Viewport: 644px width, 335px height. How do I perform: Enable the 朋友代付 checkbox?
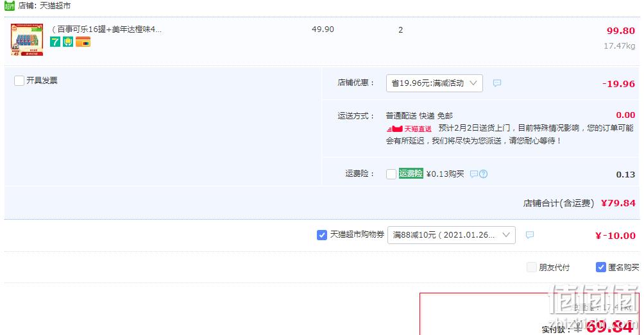coord(532,267)
